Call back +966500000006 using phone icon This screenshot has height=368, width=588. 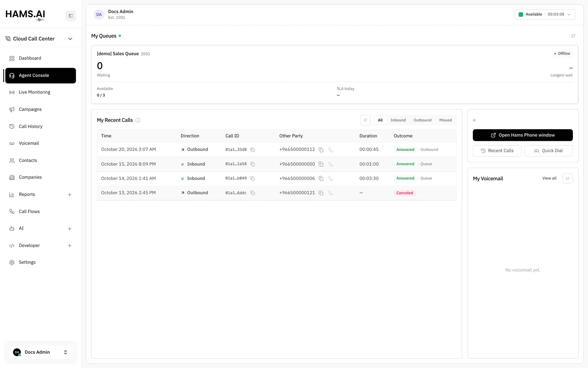click(331, 178)
